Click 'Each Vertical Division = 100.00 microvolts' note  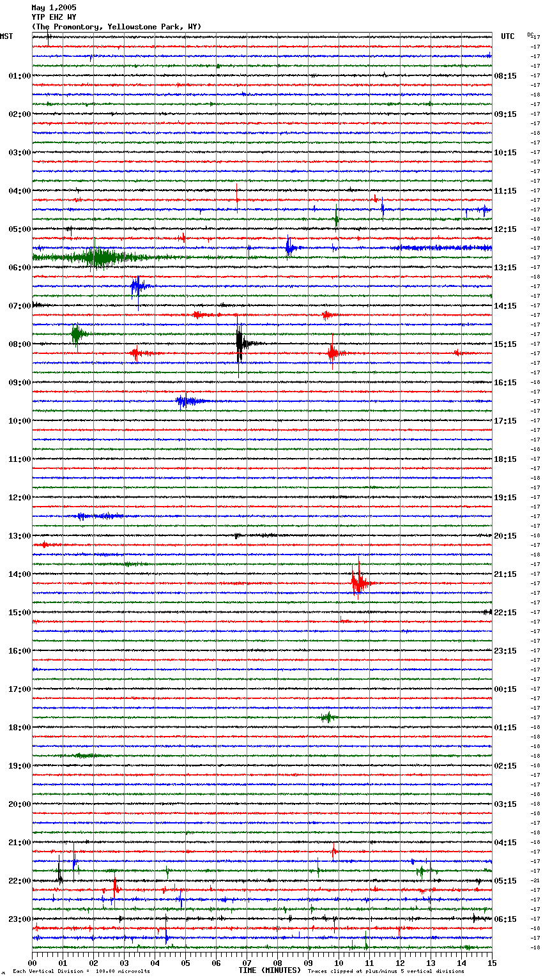click(81, 972)
